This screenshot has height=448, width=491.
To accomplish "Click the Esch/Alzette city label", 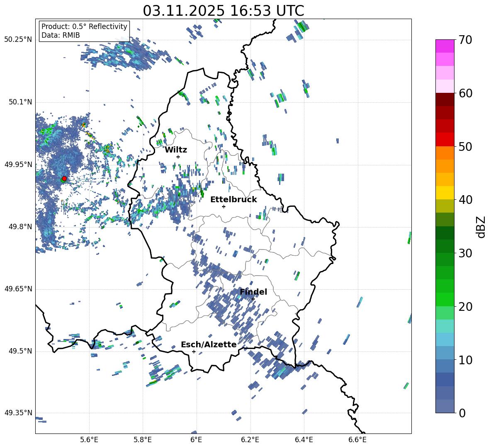I will [x=209, y=344].
